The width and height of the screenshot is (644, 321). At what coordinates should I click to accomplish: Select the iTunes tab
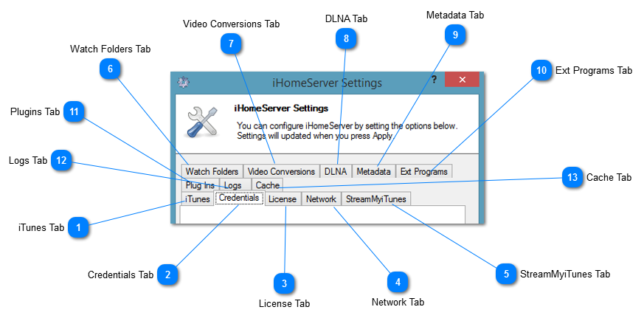pyautogui.click(x=198, y=199)
